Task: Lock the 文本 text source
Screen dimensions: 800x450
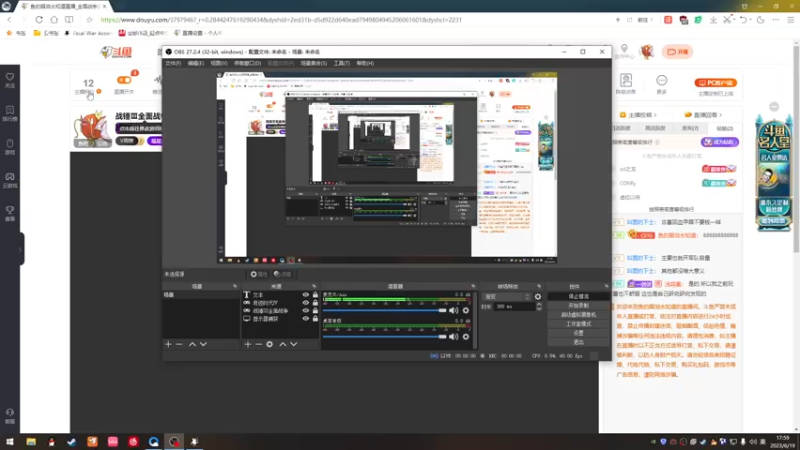Action: (x=315, y=295)
